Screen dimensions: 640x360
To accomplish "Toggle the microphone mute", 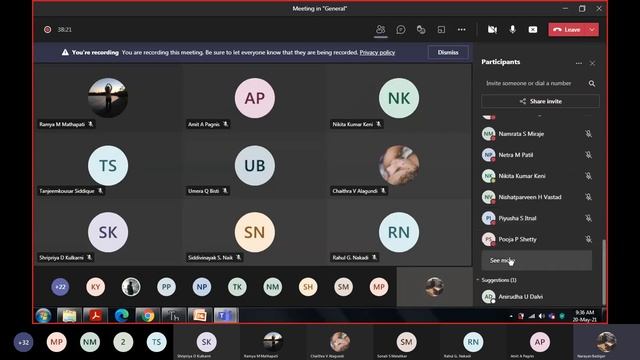I will pyautogui.click(x=512, y=29).
